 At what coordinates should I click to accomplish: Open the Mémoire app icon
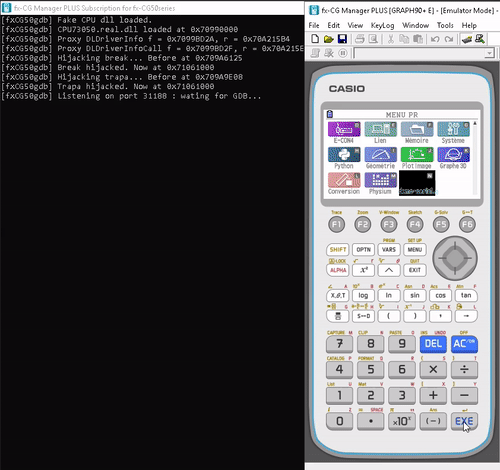click(x=417, y=129)
